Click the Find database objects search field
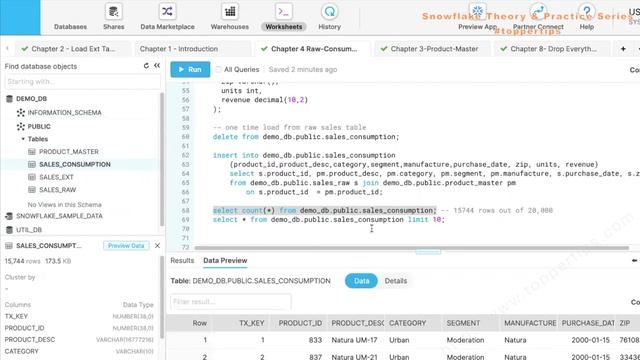This screenshot has height=360, width=640. 82,82
